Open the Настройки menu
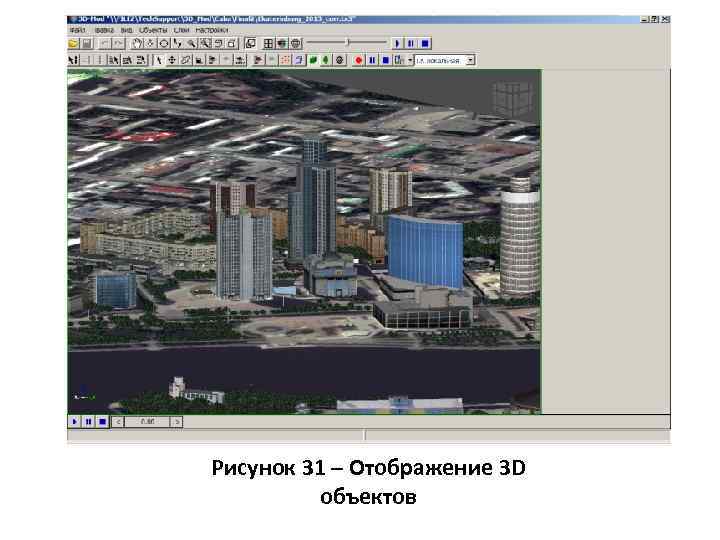 point(212,30)
